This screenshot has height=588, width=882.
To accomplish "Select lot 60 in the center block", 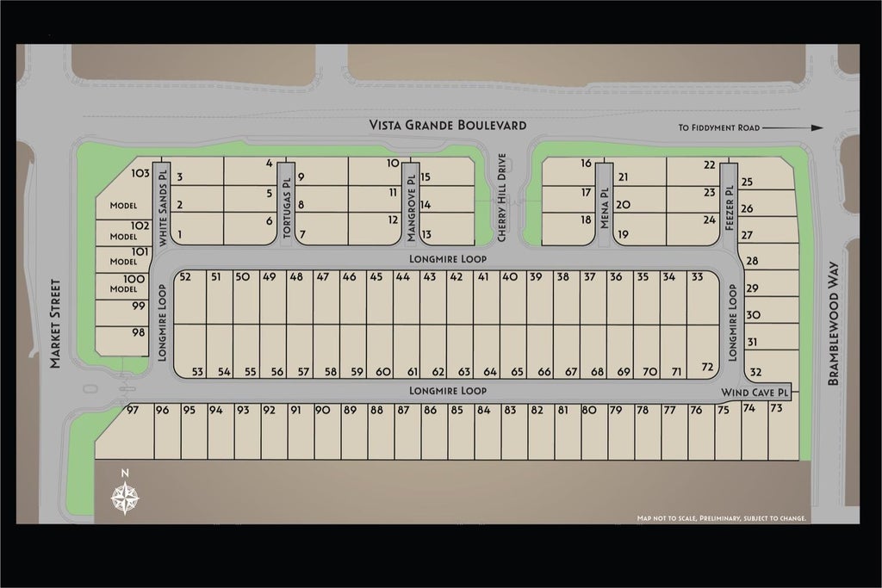I will point(380,350).
